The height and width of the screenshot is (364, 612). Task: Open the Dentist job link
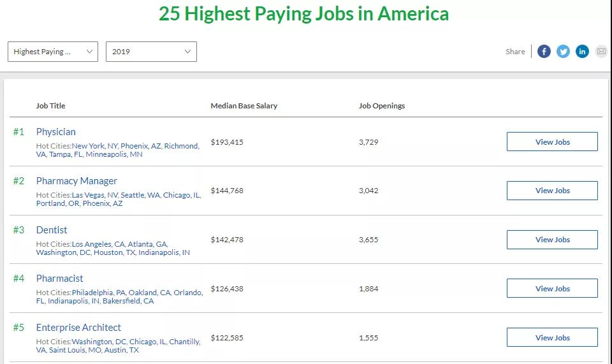click(52, 230)
